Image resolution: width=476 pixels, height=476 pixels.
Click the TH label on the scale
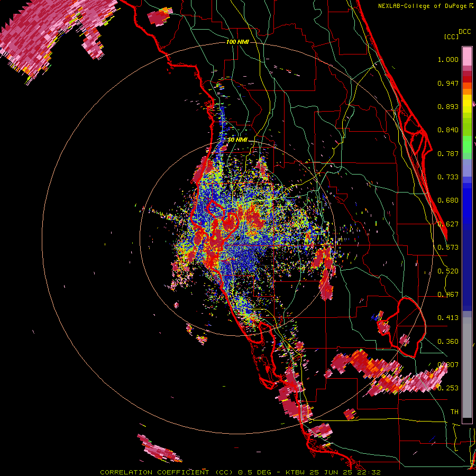[x=454, y=412]
